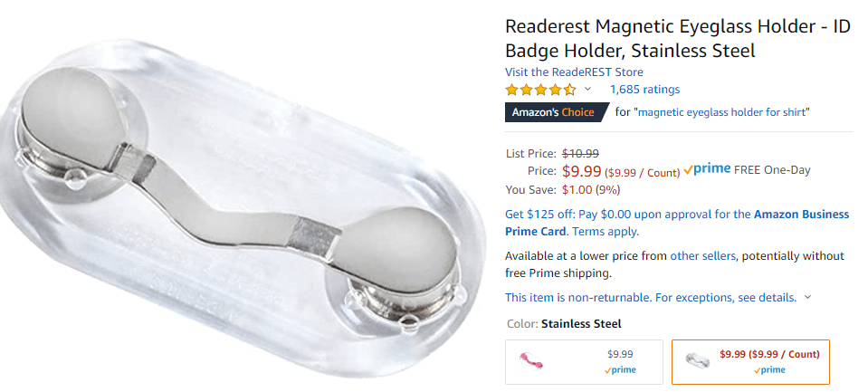Click the stainless steel swatch thumbnail image
Image resolution: width=868 pixels, height=392 pixels.
tap(697, 360)
